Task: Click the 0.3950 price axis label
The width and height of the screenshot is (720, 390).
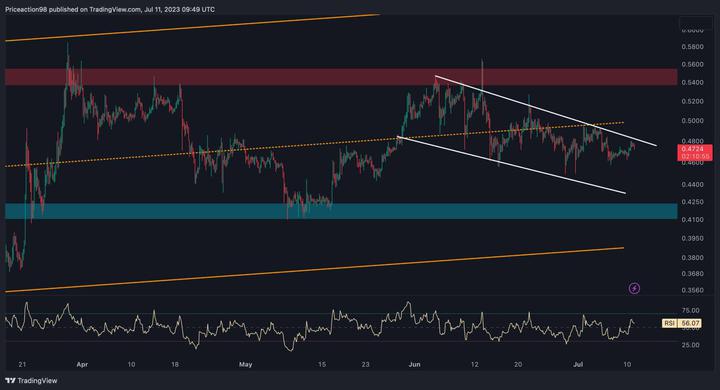Action: (x=692, y=238)
